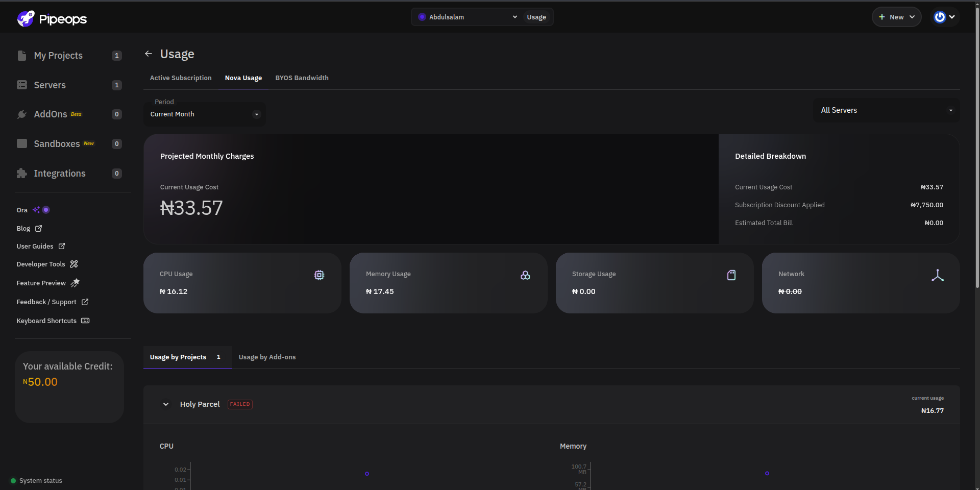Screen dimensions: 980x490
Task: Click the Storage Usage SD card icon
Action: (731, 275)
